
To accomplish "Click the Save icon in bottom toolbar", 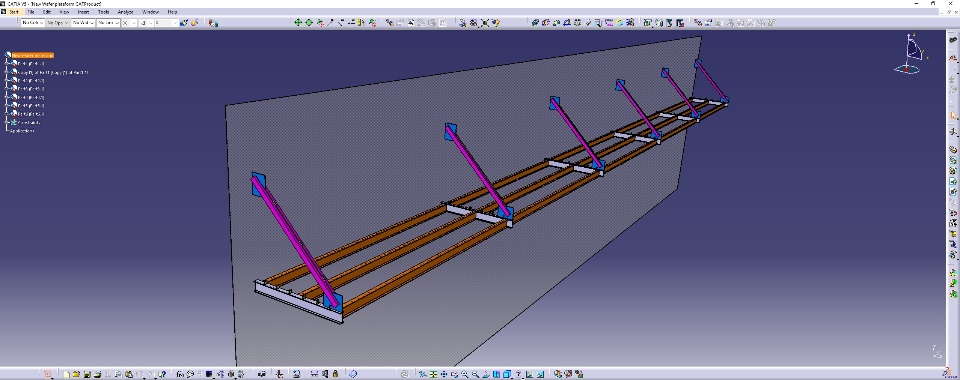I will click(x=87, y=374).
